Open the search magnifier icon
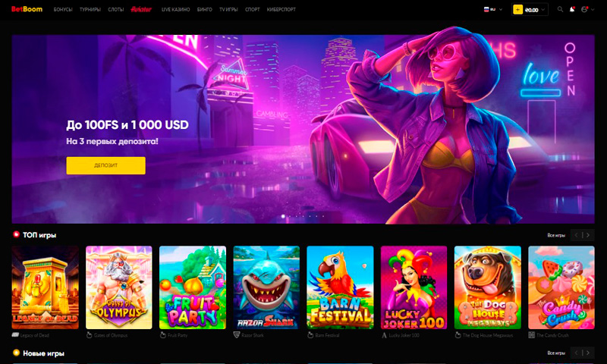Image resolution: width=607 pixels, height=364 pixels. (x=560, y=9)
